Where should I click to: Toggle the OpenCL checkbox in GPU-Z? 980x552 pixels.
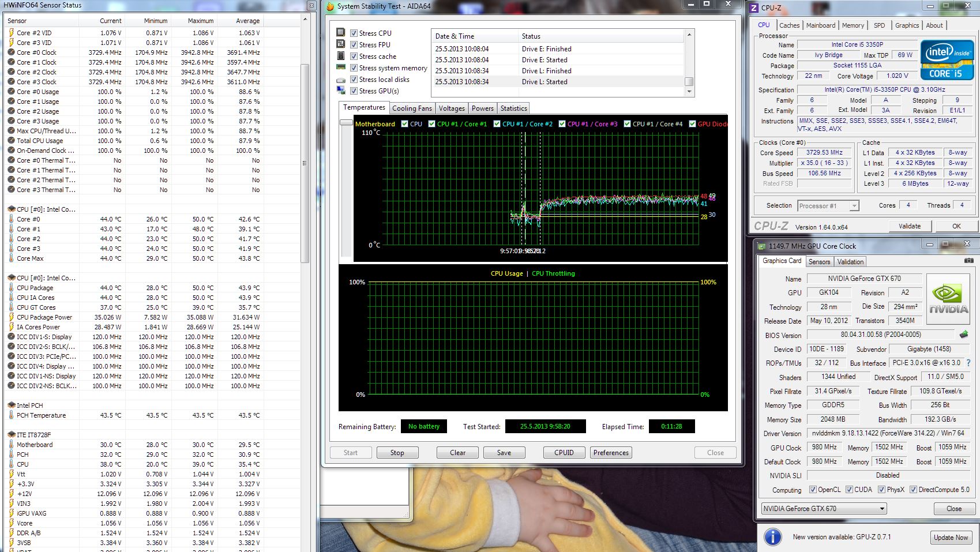[813, 490]
